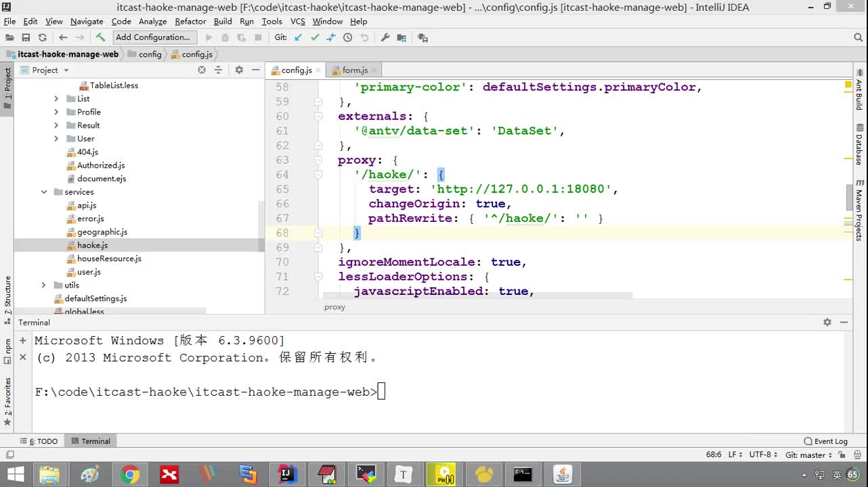868x487 pixels.
Task: Expand the Profile folder
Action: point(56,112)
